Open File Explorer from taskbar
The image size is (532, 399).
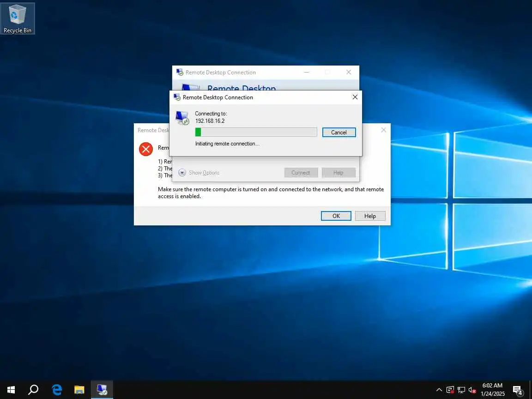pos(79,390)
